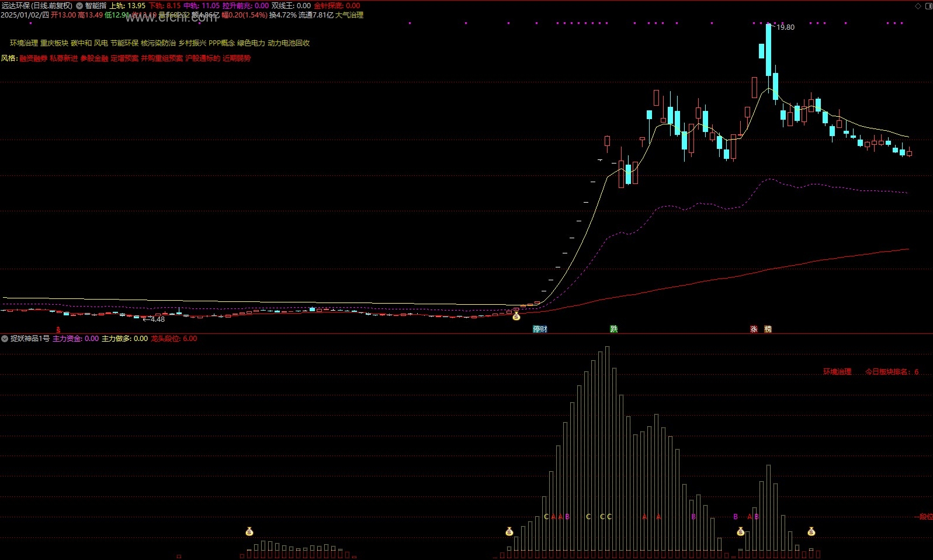The width and height of the screenshot is (933, 560).
Task: Click the 绿色电力 concept tag
Action: click(x=251, y=43)
